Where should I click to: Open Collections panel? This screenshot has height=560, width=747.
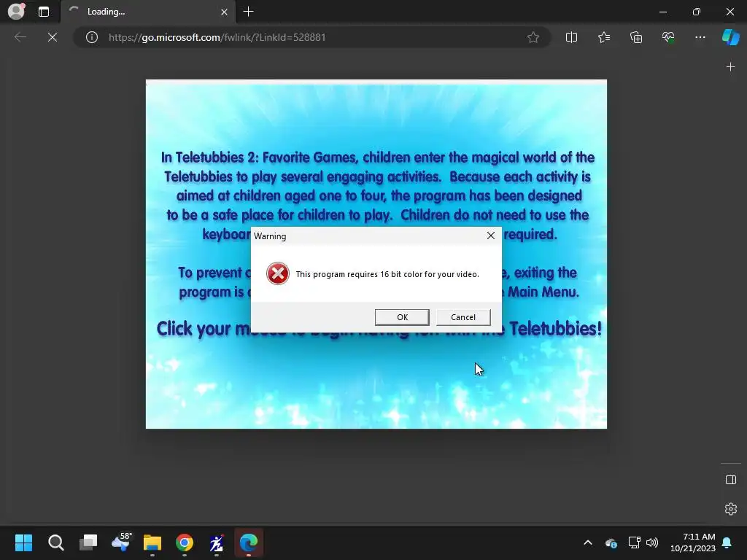[636, 37]
